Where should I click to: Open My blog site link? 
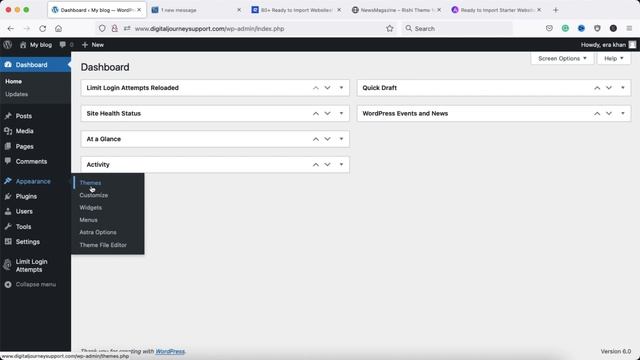[36, 45]
